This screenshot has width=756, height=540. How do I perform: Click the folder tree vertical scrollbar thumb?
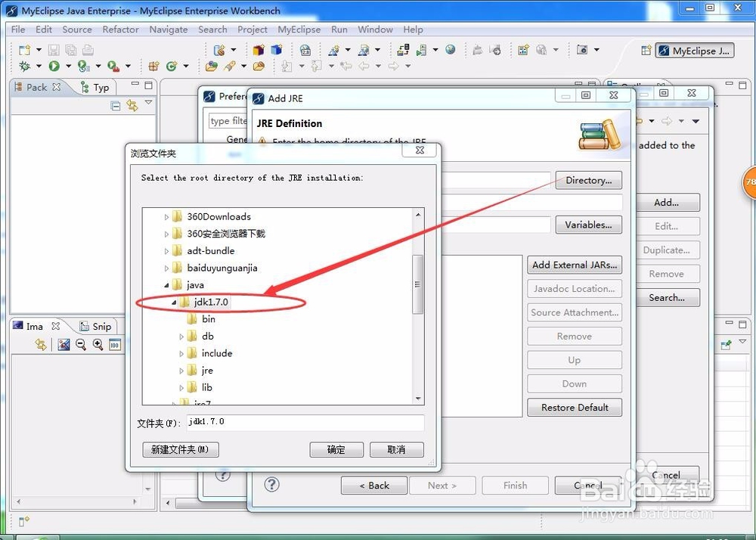(418, 284)
